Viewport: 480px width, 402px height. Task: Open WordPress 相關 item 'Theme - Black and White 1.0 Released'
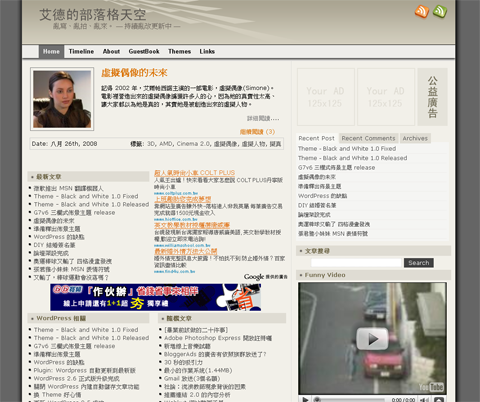[x=91, y=338]
